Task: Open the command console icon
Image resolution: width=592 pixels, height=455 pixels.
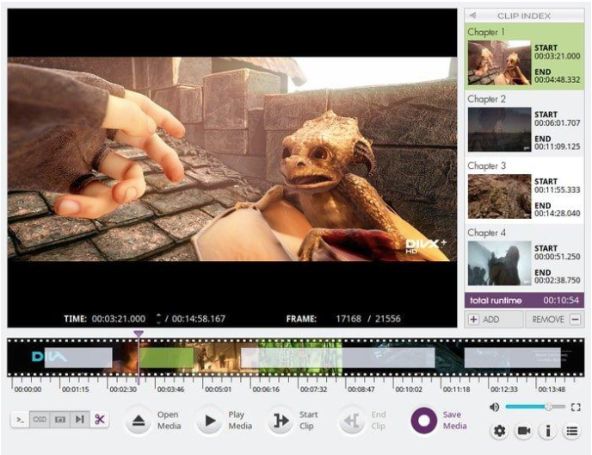Action: [20, 419]
